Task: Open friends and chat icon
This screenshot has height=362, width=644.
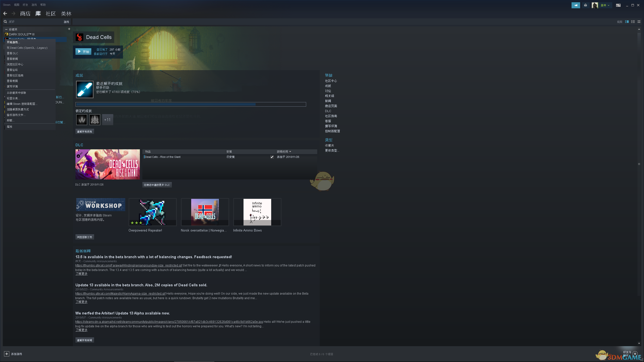Action: 635,354
